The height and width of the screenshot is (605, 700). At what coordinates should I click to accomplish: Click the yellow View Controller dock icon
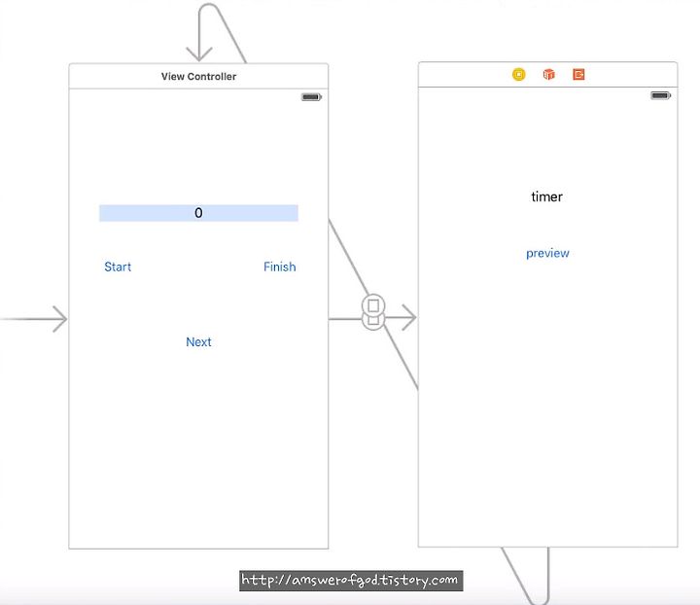[518, 74]
